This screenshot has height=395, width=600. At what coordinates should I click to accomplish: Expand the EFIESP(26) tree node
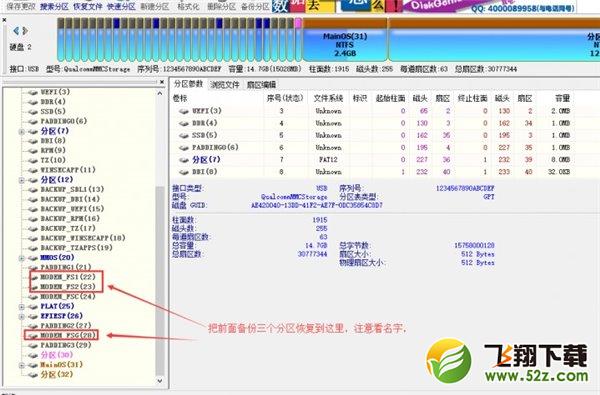[x=22, y=317]
